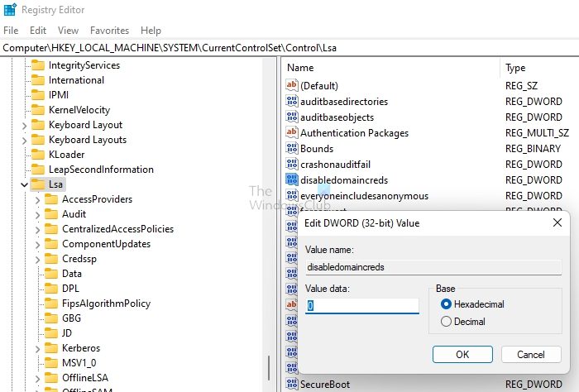Image resolution: width=579 pixels, height=392 pixels.
Task: Click the SecureBoot DWORD value icon
Action: tap(291, 385)
